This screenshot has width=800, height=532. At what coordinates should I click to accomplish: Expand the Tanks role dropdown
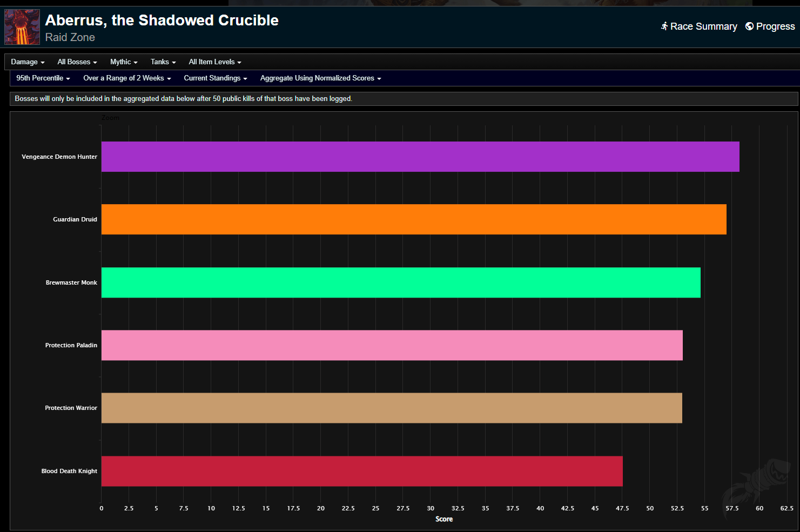(x=163, y=62)
